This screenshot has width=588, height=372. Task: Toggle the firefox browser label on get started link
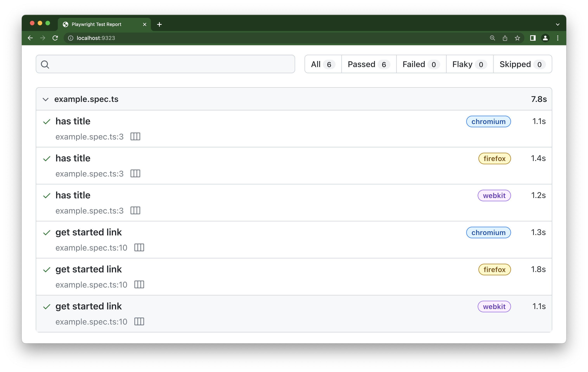coord(494,269)
